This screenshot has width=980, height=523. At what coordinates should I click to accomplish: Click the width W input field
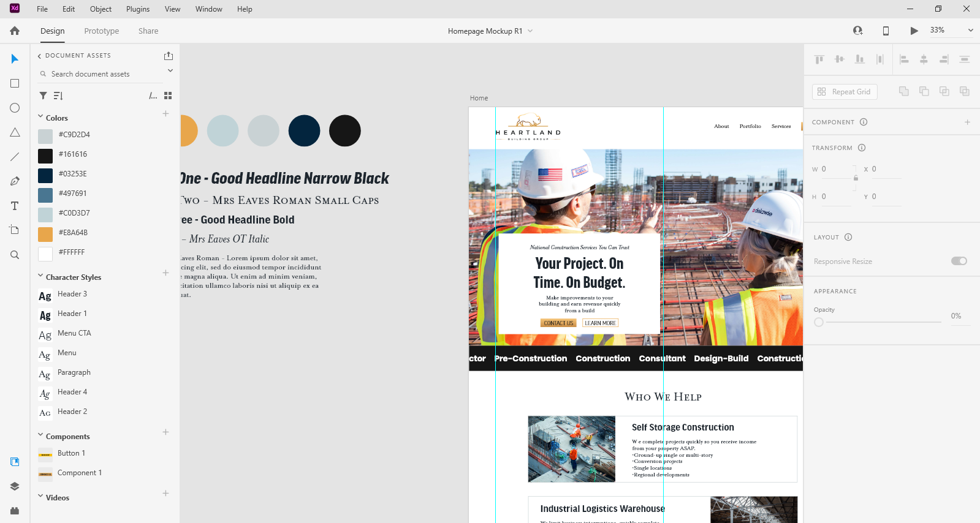tap(837, 170)
